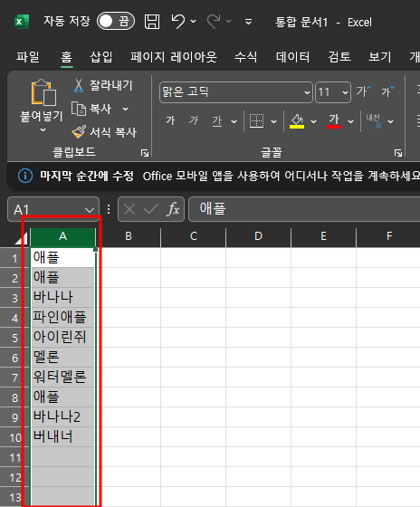Select cell A9 containing 바나나2
Viewport: 420px width, 507px height.
[63, 417]
